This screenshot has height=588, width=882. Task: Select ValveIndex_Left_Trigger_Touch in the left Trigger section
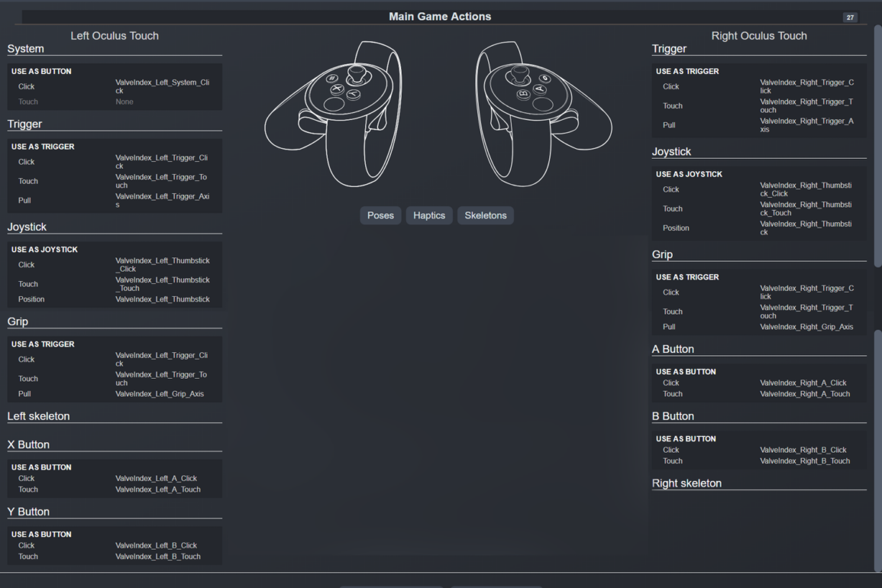pos(161,181)
